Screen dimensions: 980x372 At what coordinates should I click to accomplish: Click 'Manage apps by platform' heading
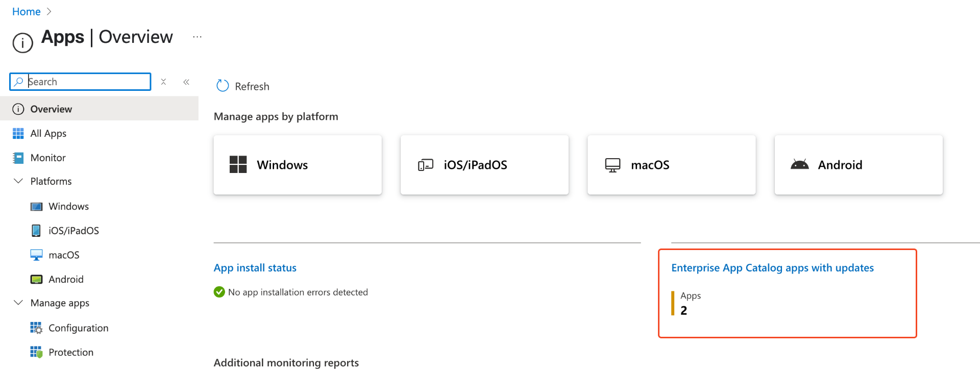(x=276, y=116)
